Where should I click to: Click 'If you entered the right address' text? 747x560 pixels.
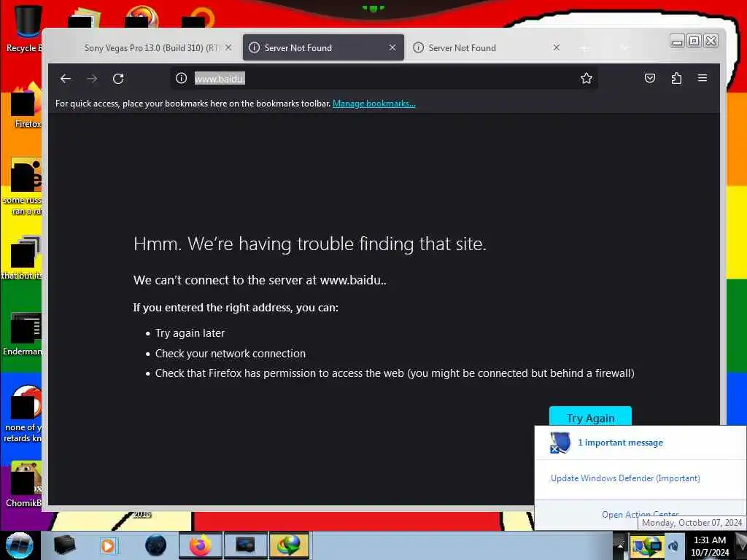coord(236,308)
